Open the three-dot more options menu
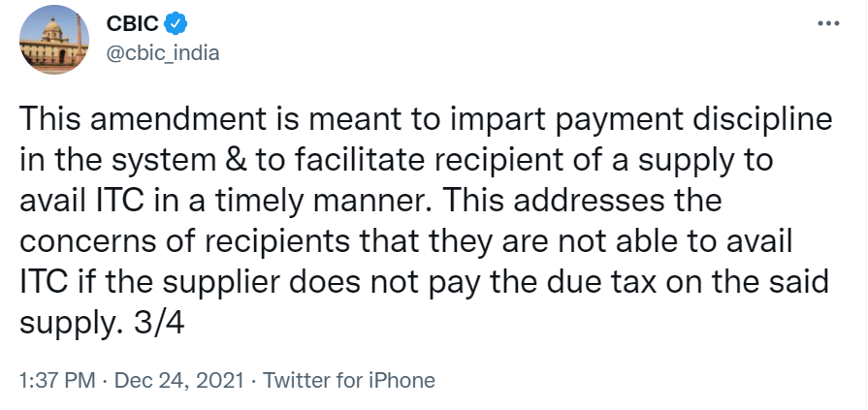The height and width of the screenshot is (410, 868). click(x=826, y=22)
